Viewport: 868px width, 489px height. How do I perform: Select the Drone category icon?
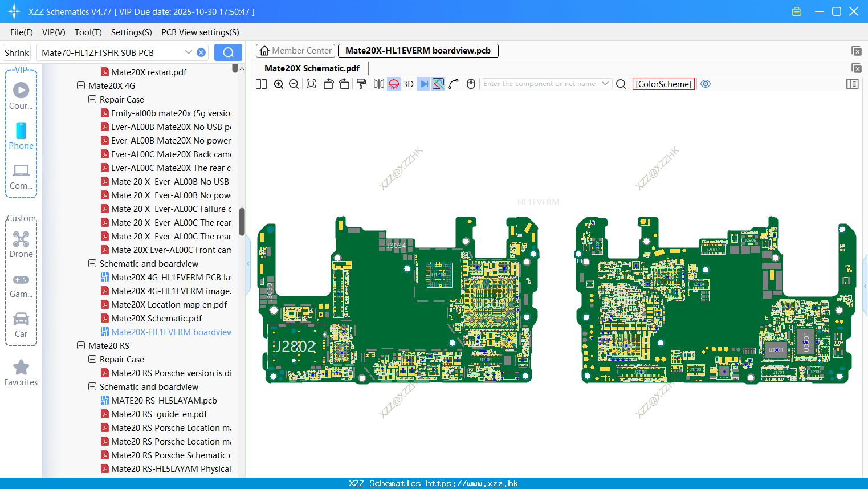coord(21,244)
